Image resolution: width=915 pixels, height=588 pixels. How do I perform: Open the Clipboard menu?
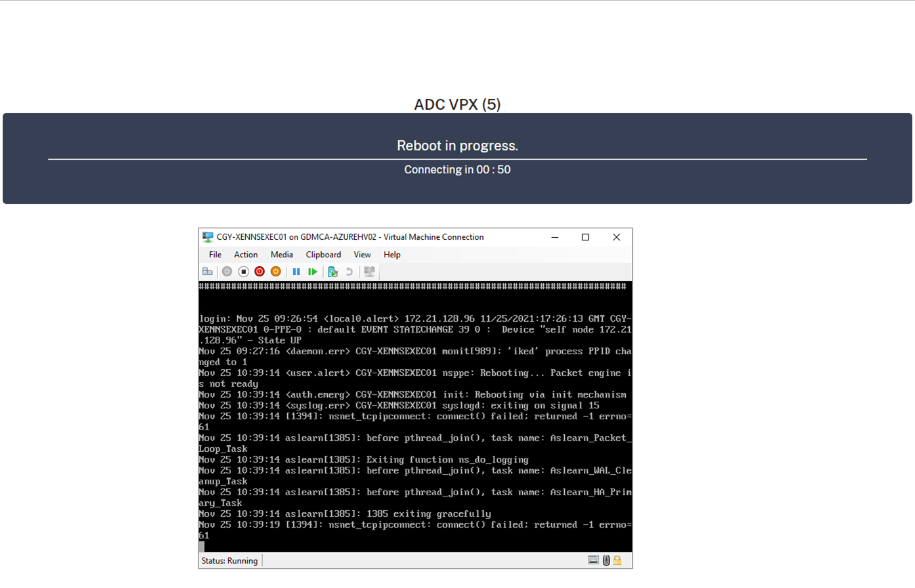click(x=323, y=255)
